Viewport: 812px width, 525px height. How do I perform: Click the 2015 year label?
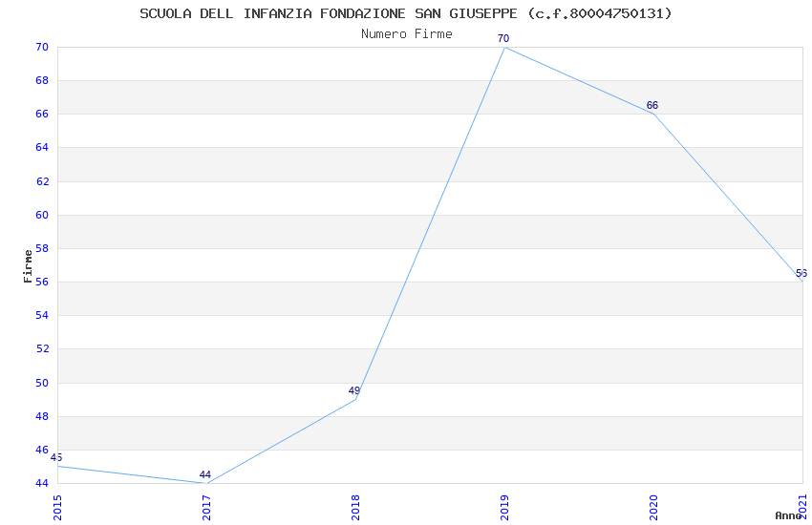coord(57,508)
